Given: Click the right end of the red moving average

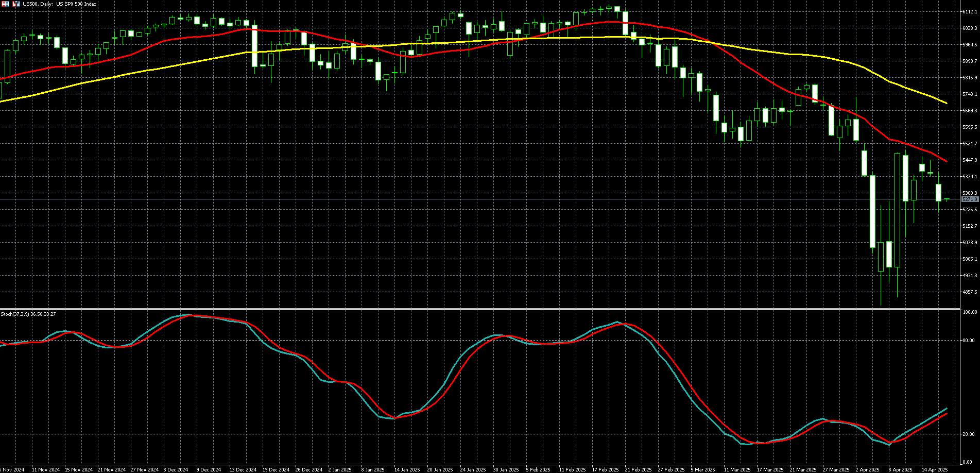Looking at the screenshot, I should 947,161.
